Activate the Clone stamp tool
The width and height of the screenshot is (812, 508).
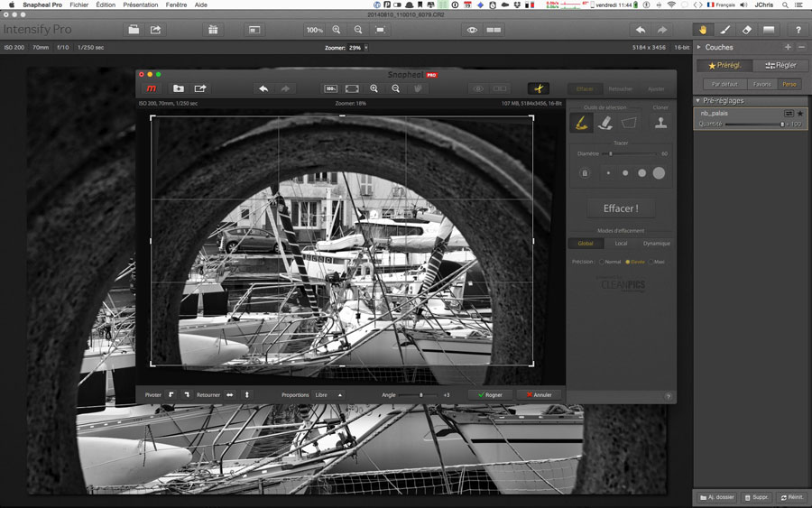(660, 124)
